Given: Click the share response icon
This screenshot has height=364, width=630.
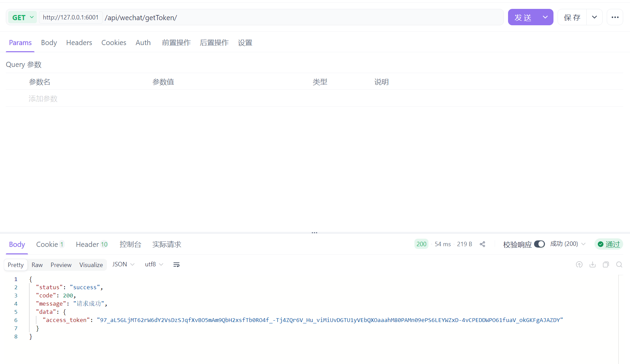Looking at the screenshot, I should tap(482, 244).
